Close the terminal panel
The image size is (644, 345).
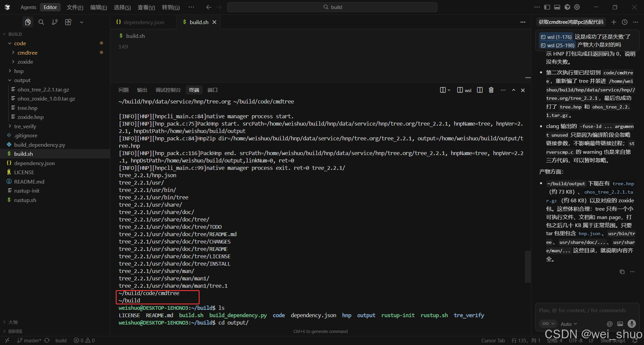point(523,90)
